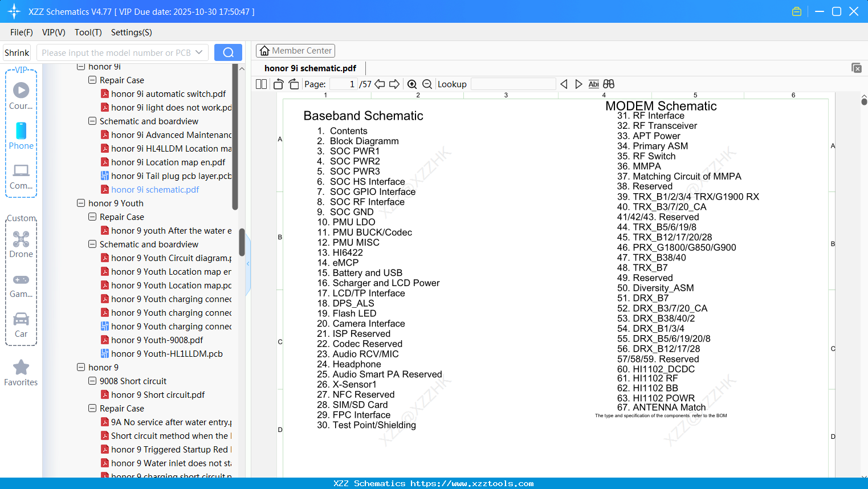Image resolution: width=868 pixels, height=489 pixels.
Task: Open Favorites star
Action: (x=21, y=373)
